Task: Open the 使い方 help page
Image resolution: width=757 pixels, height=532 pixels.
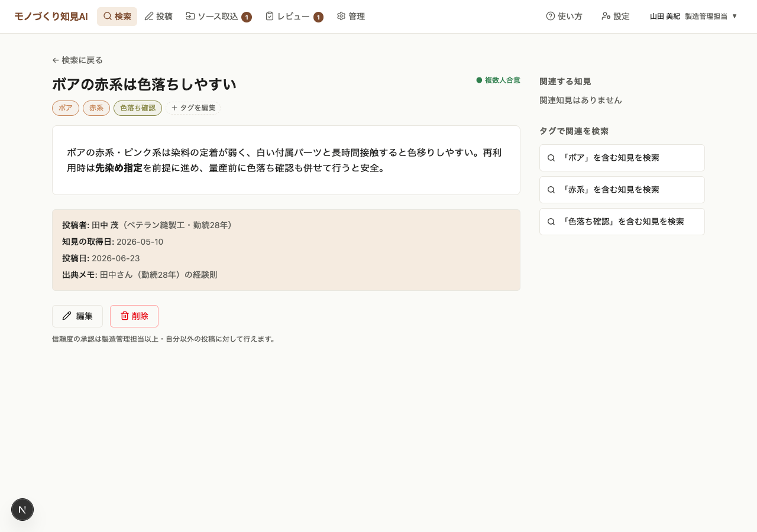Action: pos(564,17)
